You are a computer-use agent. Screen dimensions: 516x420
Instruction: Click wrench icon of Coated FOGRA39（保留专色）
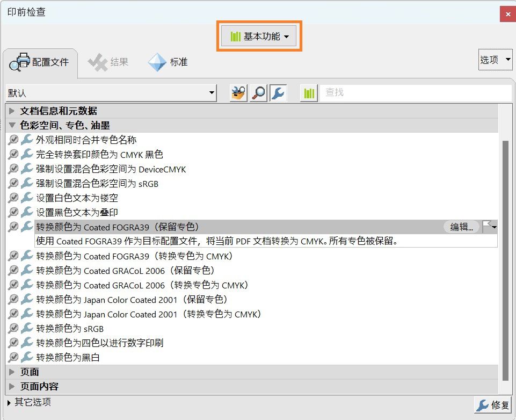[x=27, y=227]
